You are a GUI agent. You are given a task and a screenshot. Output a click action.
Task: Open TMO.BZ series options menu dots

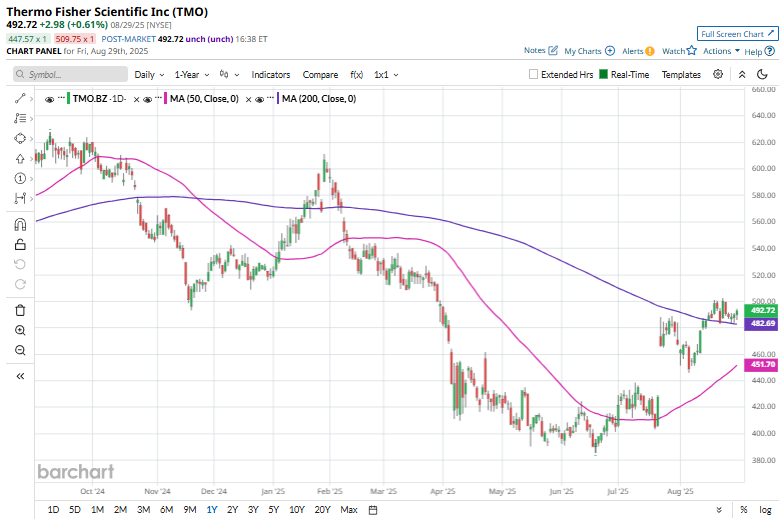pyautogui.click(x=61, y=97)
